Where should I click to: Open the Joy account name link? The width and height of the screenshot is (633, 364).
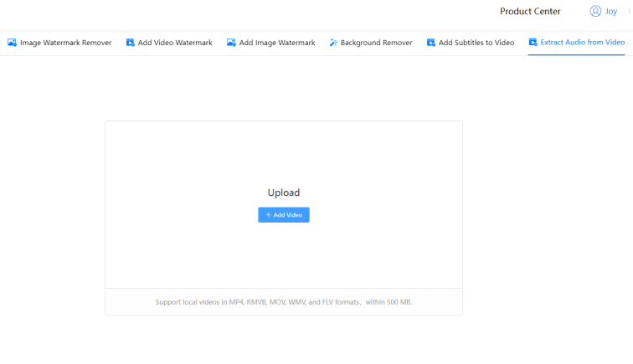610,12
